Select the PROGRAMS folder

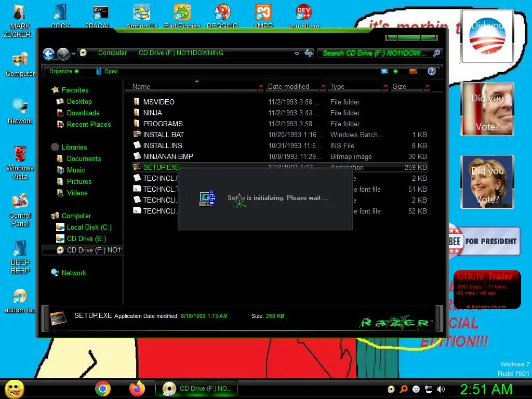(x=163, y=124)
